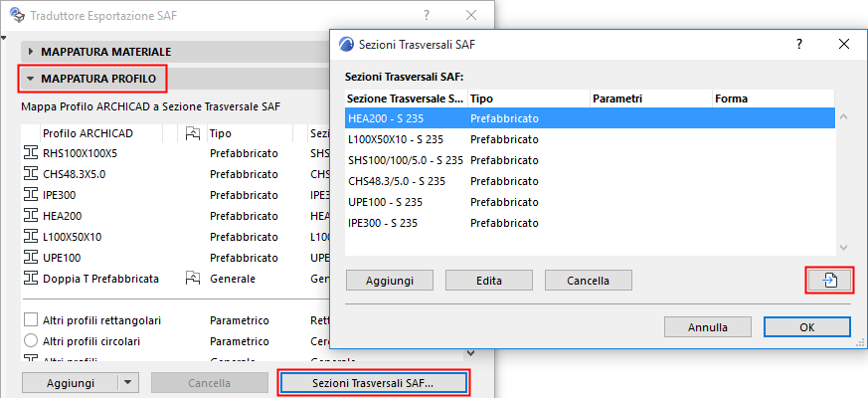This screenshot has width=868, height=398.
Task: Click profile icon beside IPE300 row
Action: 30,195
